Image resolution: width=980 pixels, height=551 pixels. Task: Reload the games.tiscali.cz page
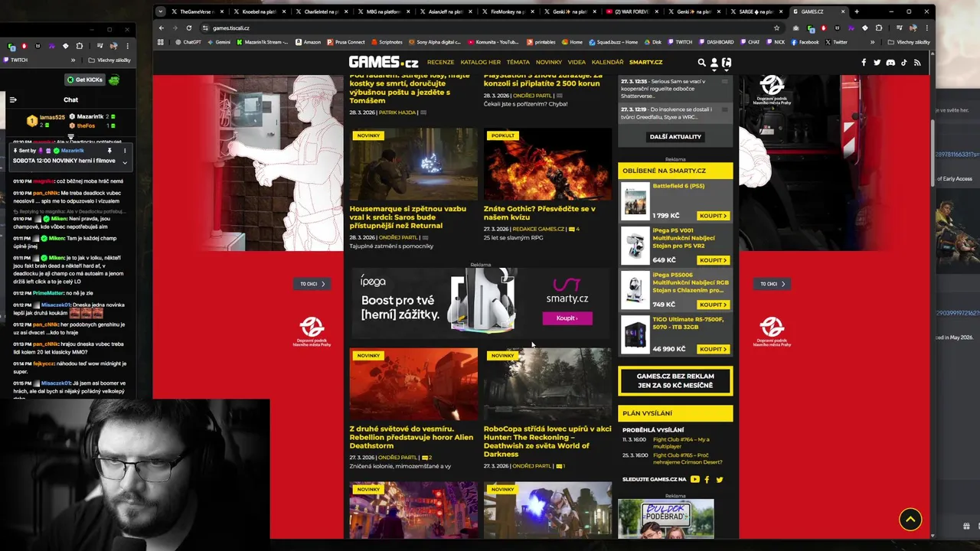click(189, 28)
